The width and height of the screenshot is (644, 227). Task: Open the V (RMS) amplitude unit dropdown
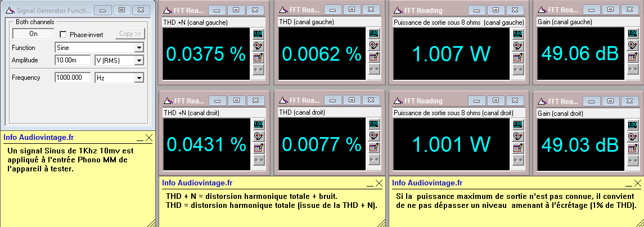pyautogui.click(x=139, y=60)
